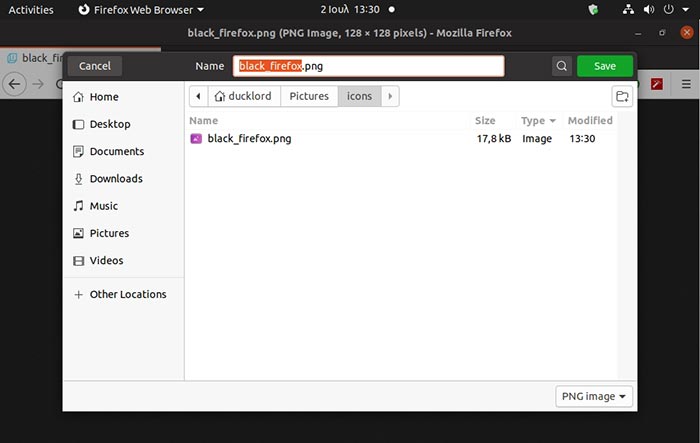Click the search magnifier icon in dialog header
Image resolution: width=700 pixels, height=443 pixels.
(x=563, y=66)
